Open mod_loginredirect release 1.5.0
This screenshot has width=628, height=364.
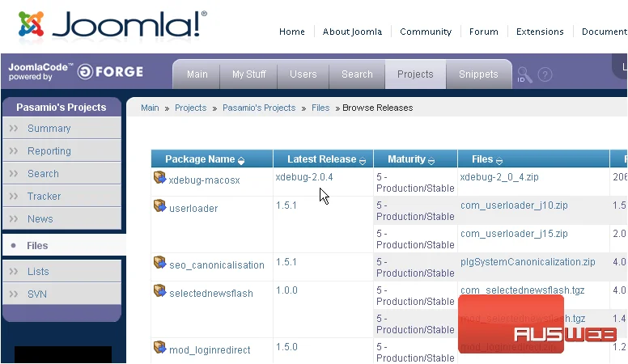(x=286, y=347)
